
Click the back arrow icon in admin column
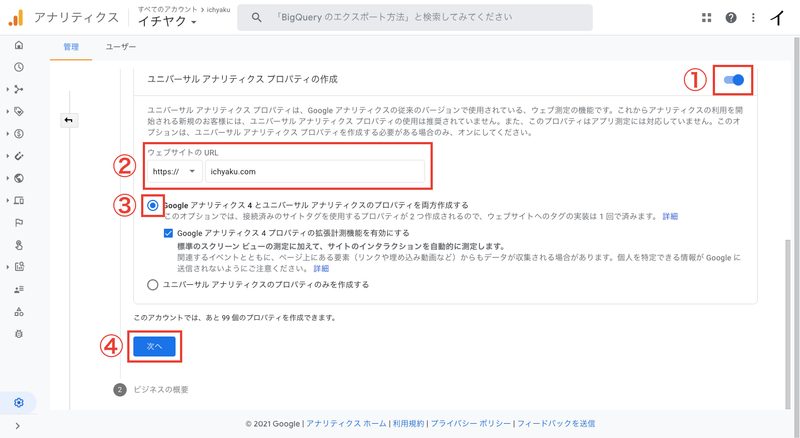pyautogui.click(x=69, y=120)
